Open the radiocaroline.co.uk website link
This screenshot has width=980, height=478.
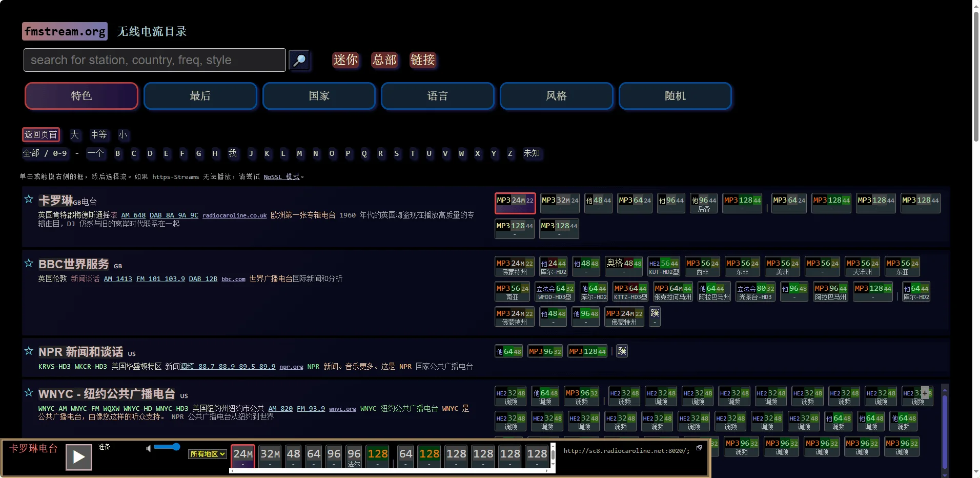(234, 215)
